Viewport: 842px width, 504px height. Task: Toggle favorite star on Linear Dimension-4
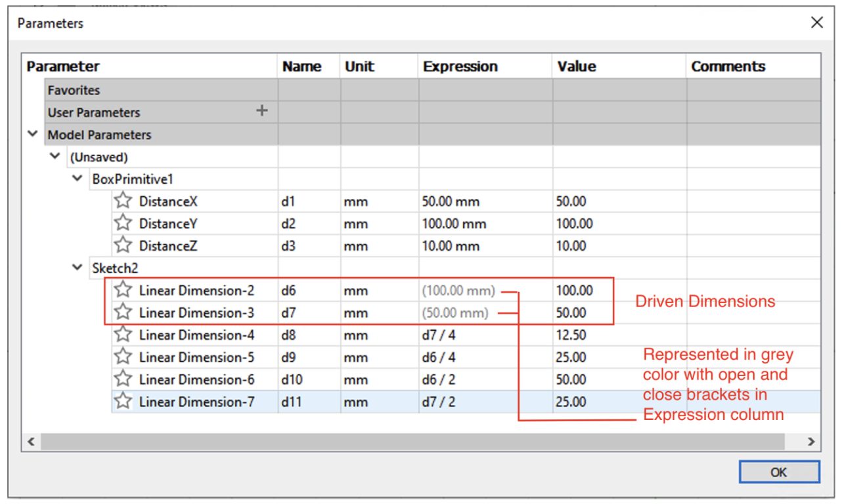click(x=123, y=335)
